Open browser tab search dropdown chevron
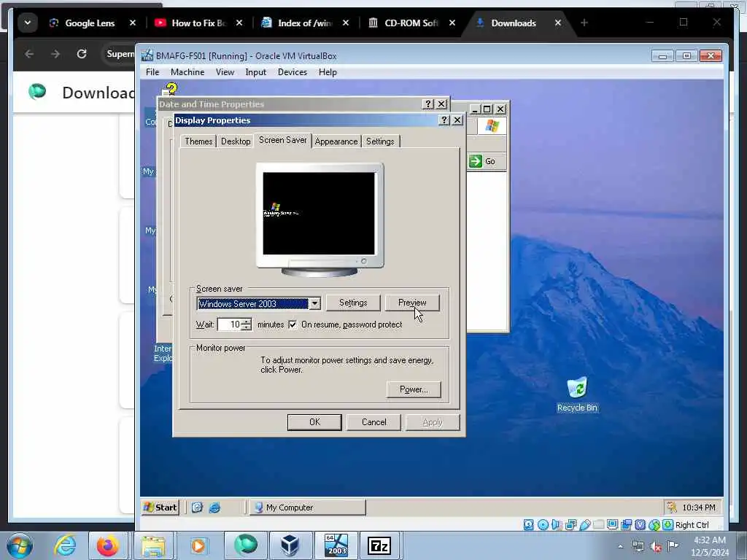The image size is (747, 560). [x=28, y=23]
